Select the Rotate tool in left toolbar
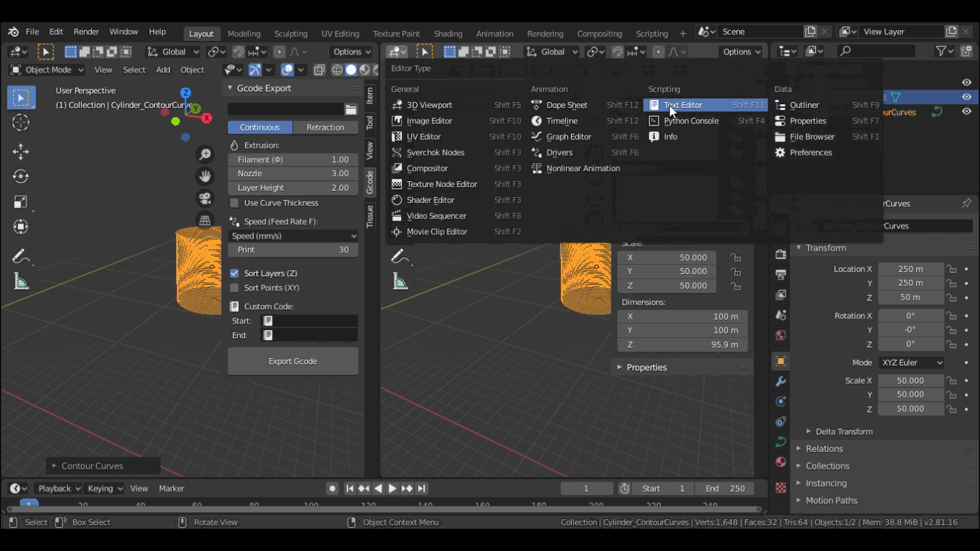Viewport: 980px width, 551px height. point(21,176)
